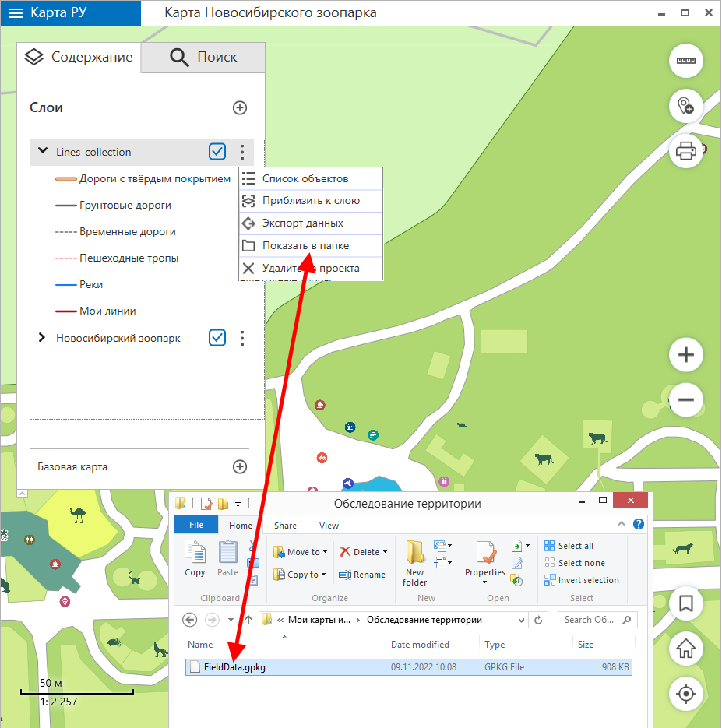Click the Мои линии red line symbol

tap(66, 311)
